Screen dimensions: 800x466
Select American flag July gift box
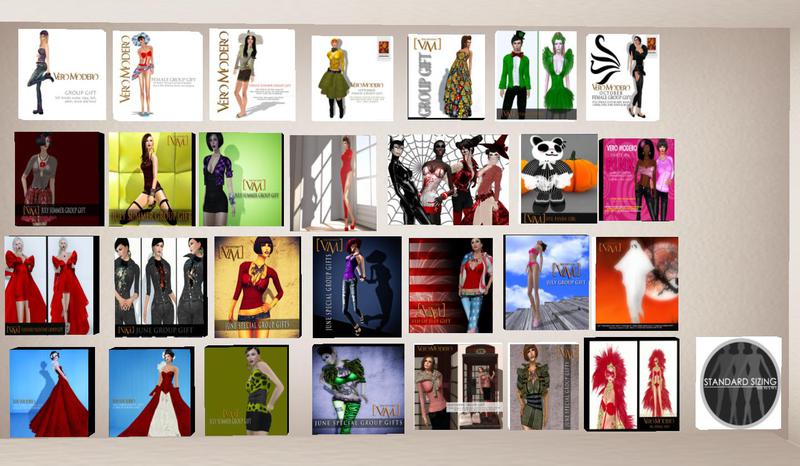pyautogui.click(x=451, y=285)
